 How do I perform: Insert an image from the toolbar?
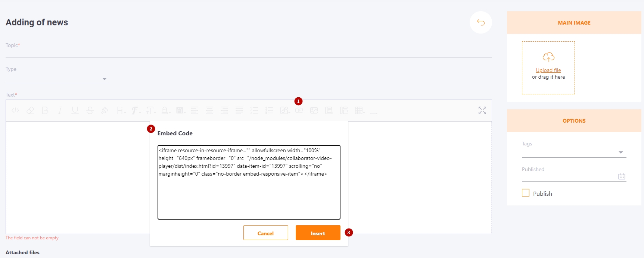pyautogui.click(x=314, y=110)
